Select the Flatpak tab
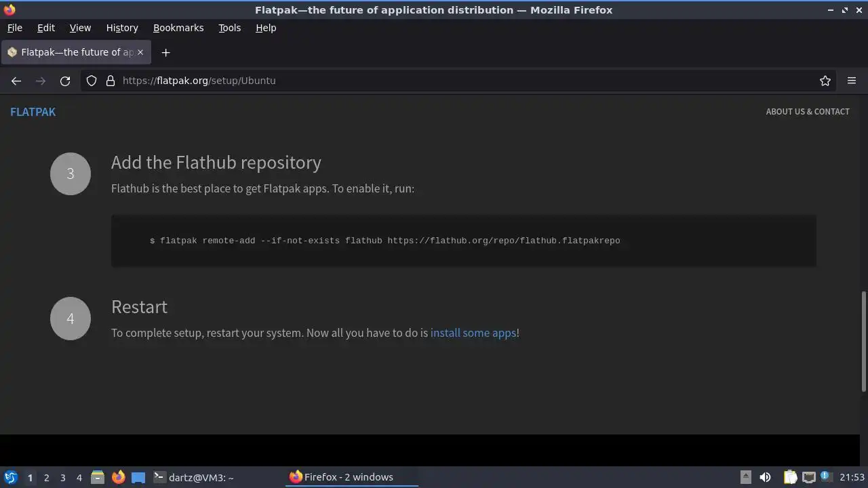 (x=75, y=52)
